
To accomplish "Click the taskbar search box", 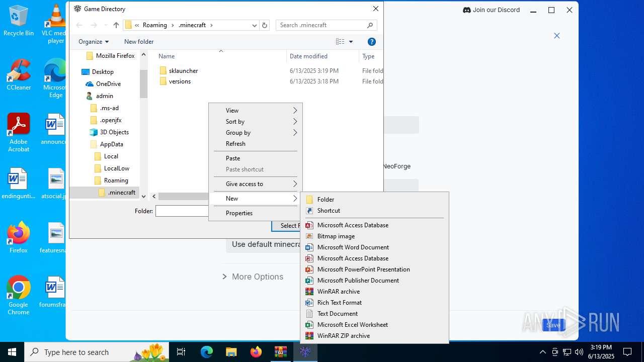I will 97,352.
